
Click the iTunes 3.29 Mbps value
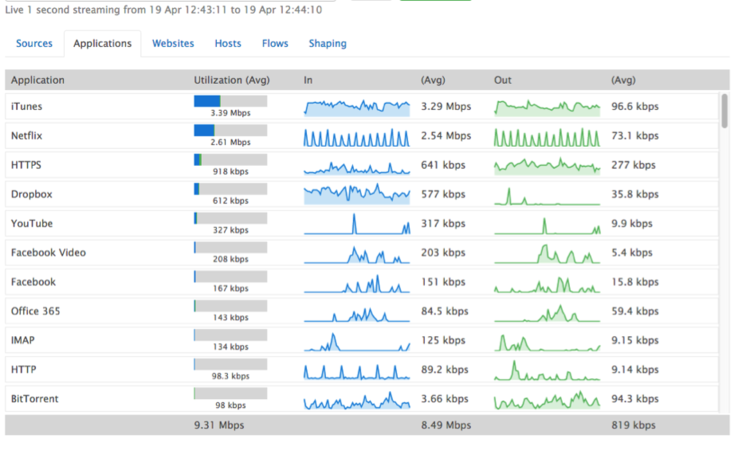pyautogui.click(x=446, y=106)
